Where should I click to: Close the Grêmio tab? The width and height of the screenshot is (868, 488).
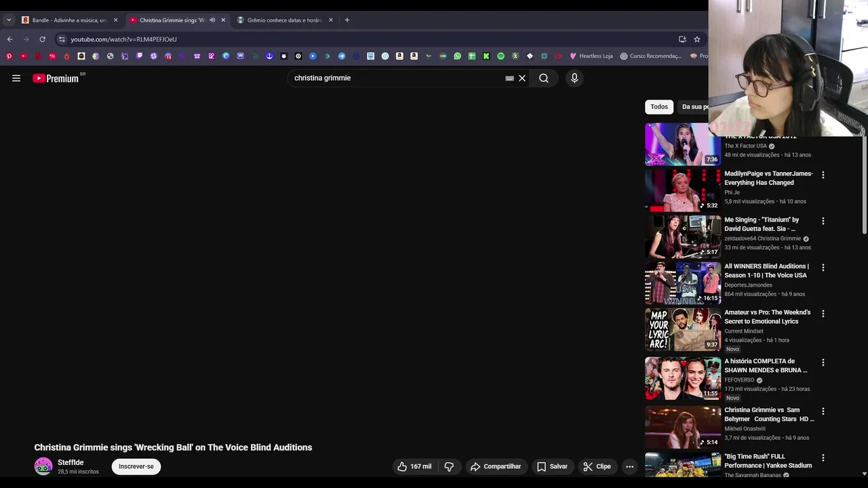click(x=331, y=20)
